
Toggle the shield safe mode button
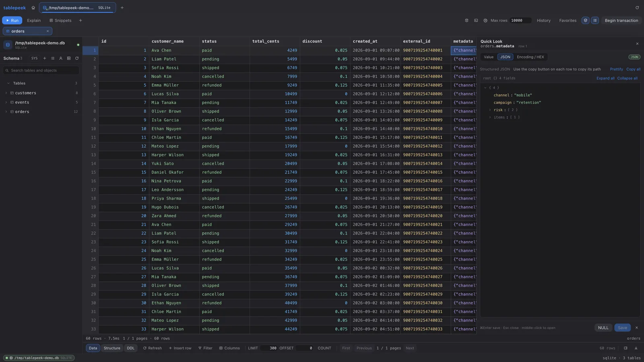[586, 21]
